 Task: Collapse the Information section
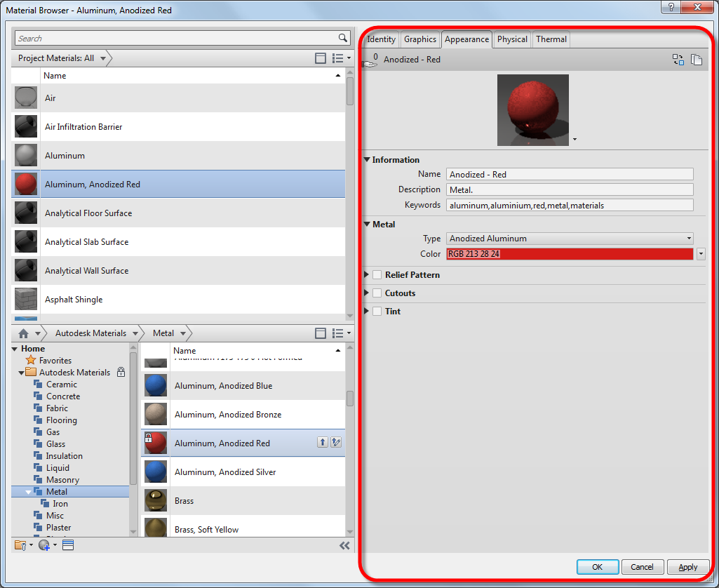[367, 159]
